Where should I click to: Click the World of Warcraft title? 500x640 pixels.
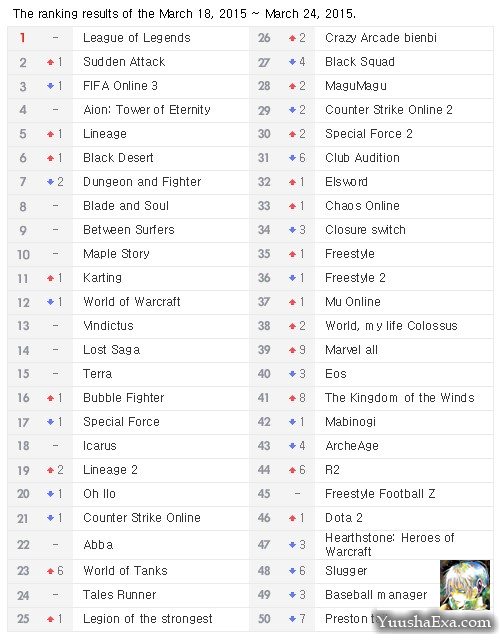pos(132,302)
